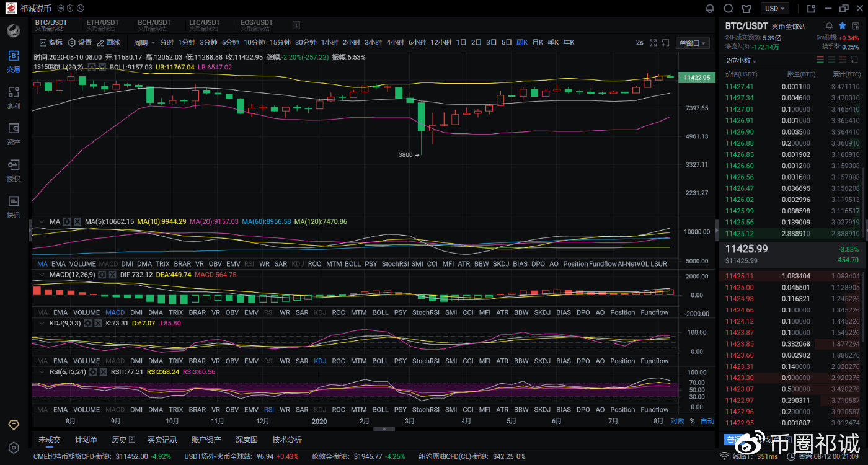Viewport: 868px width, 465px height.
Task: Open the 套利 arbitrage sidebar icon
Action: click(x=13, y=97)
